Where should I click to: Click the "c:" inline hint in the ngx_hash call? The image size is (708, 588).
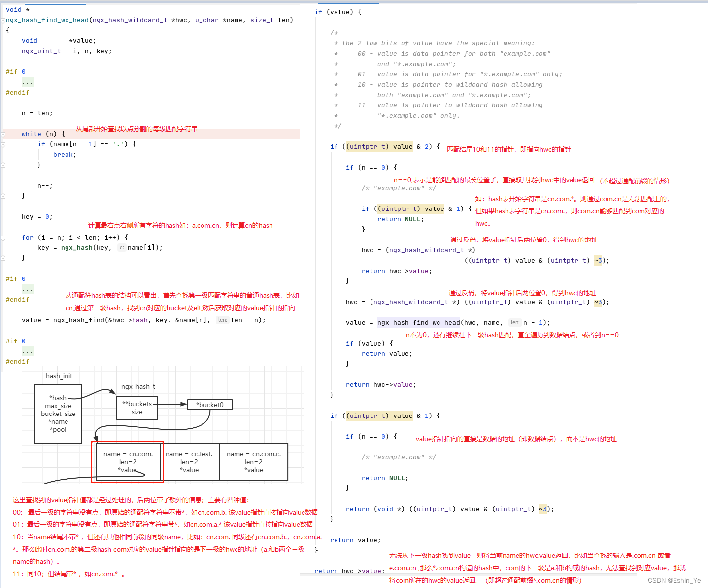[x=121, y=247]
